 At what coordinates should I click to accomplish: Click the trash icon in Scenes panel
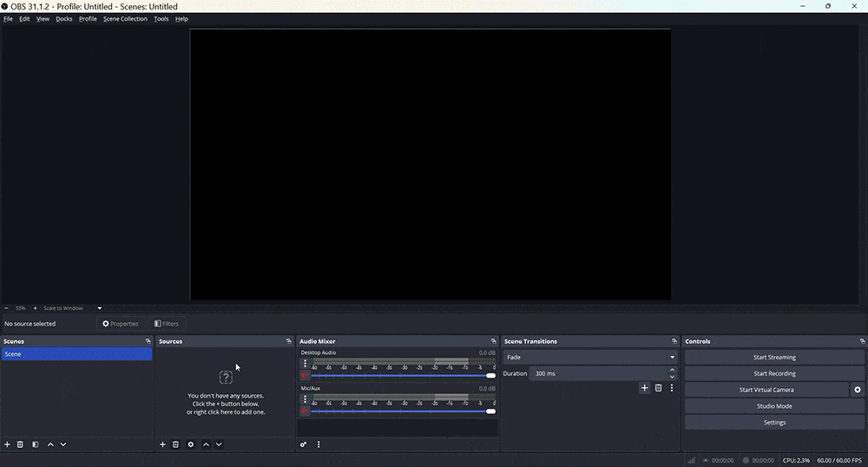20,444
